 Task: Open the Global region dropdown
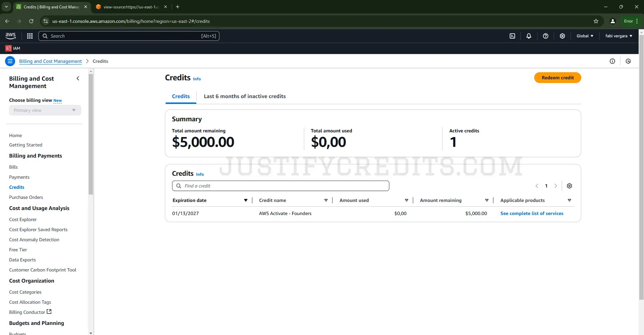tap(585, 36)
